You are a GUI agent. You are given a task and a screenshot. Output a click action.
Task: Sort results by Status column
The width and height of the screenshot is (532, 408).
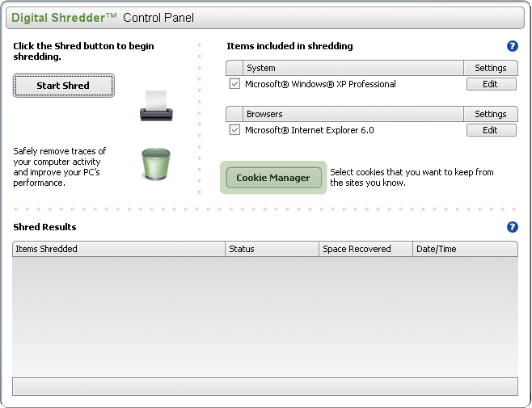272,249
